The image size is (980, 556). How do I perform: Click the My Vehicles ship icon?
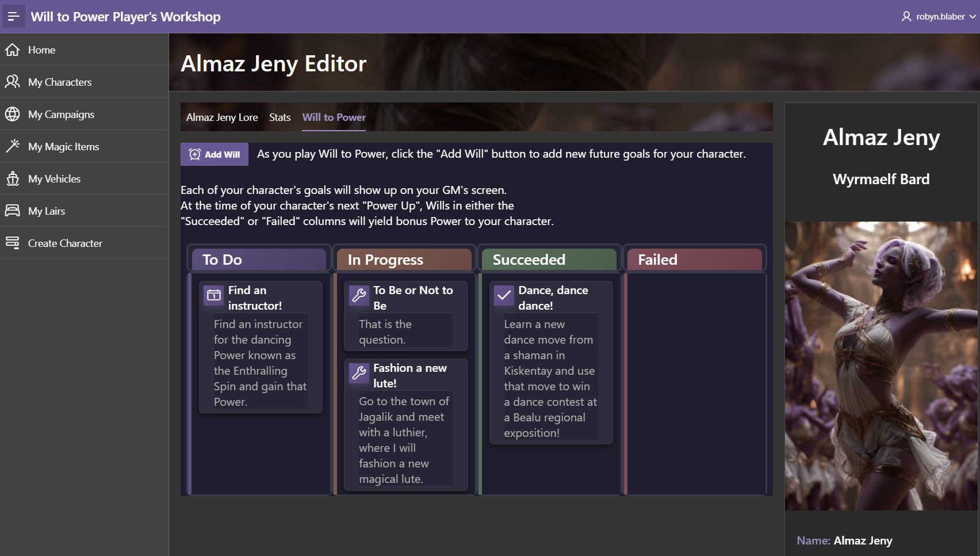pyautogui.click(x=13, y=179)
